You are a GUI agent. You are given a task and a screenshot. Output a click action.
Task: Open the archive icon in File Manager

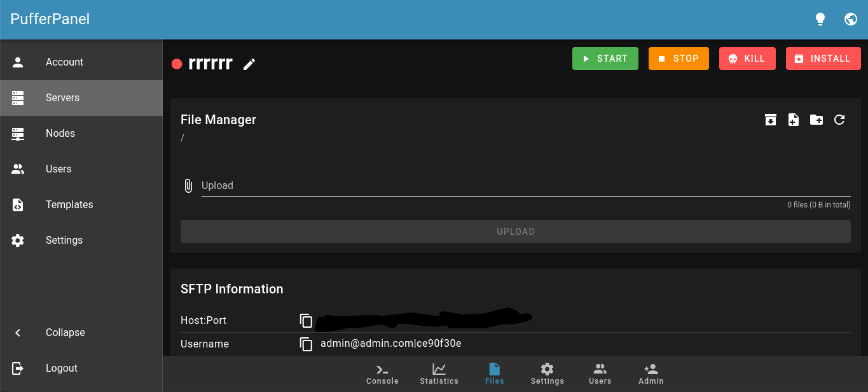point(770,120)
